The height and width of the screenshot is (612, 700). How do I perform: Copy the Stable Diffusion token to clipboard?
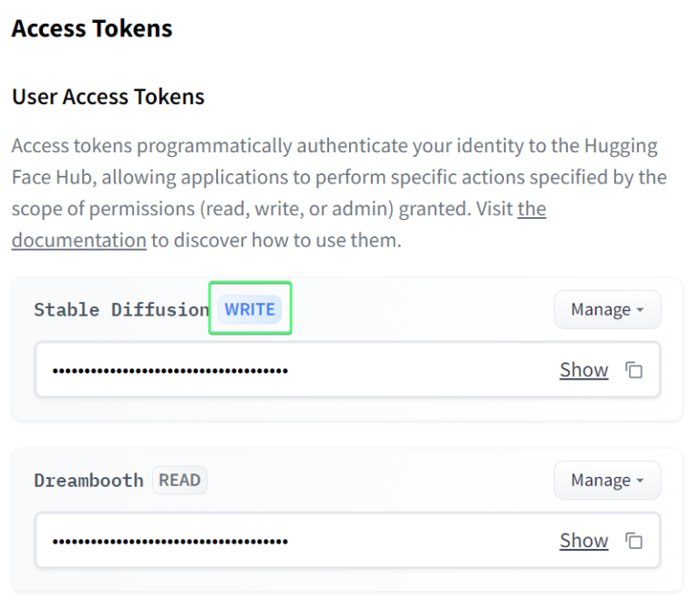pyautogui.click(x=633, y=370)
